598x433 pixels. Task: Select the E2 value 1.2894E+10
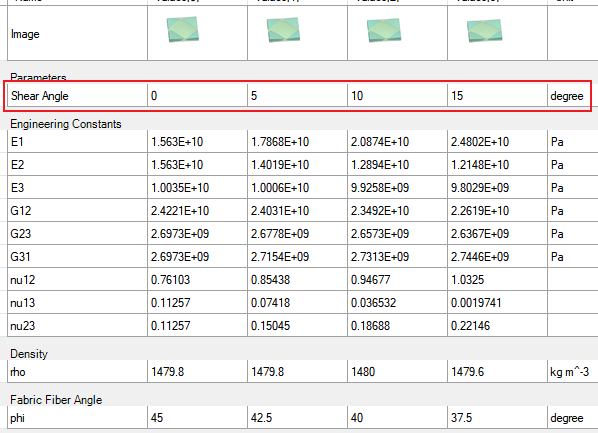[x=380, y=165]
